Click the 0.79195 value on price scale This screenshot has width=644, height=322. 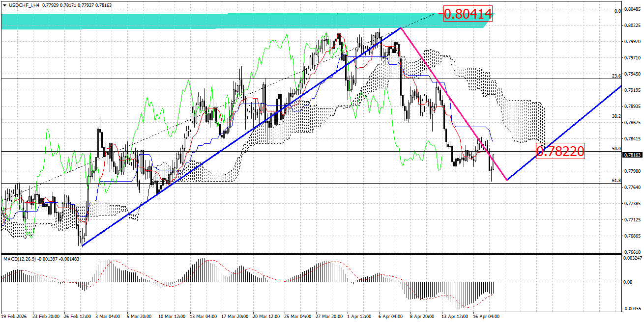pyautogui.click(x=631, y=90)
